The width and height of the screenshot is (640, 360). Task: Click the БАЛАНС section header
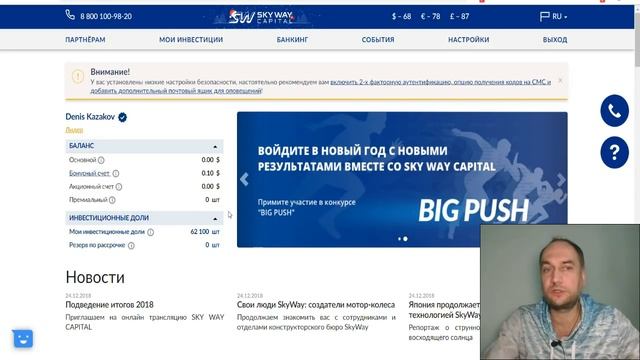[144, 146]
